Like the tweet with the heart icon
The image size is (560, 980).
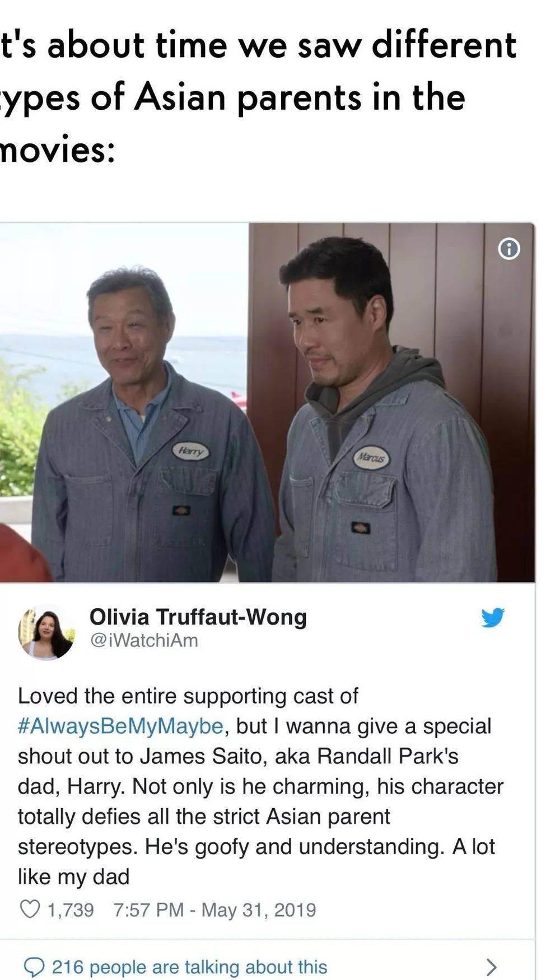[x=30, y=909]
